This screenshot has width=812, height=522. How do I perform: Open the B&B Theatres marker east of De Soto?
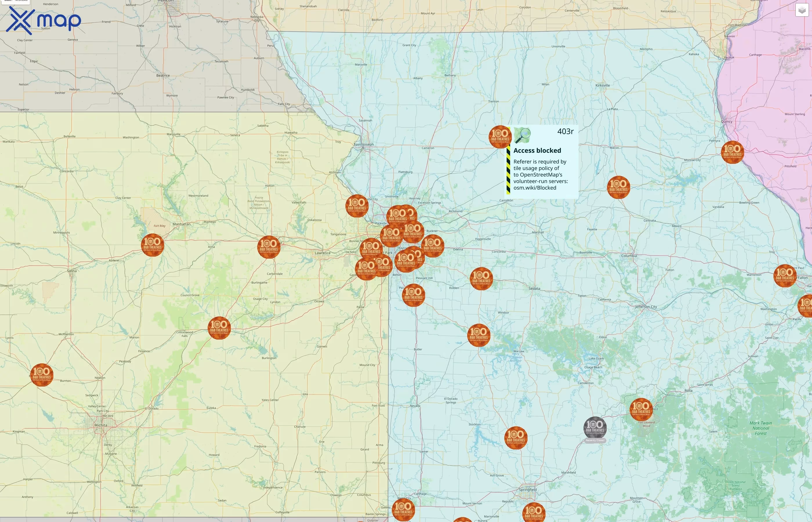click(x=371, y=249)
